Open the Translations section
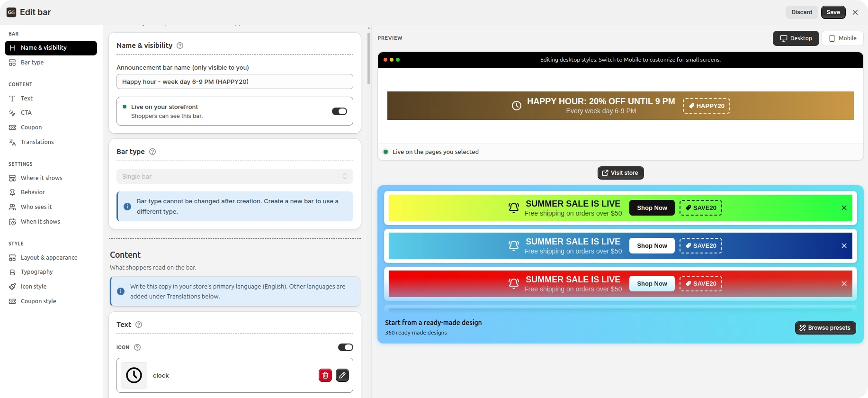The image size is (868, 398). 51,142
